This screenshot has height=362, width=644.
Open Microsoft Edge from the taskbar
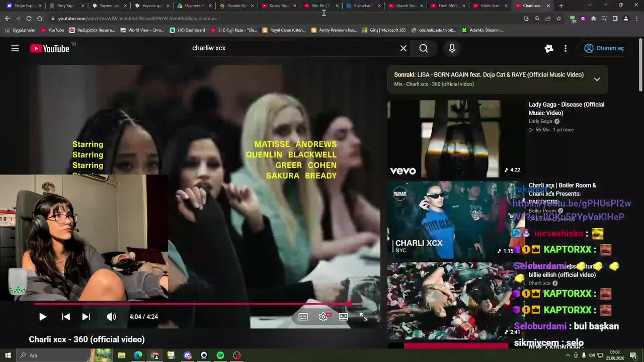pos(138,355)
